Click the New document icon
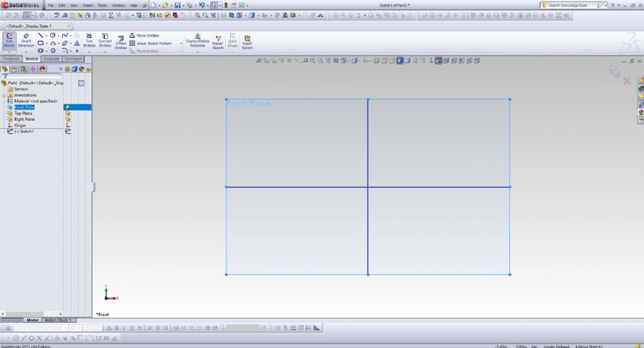 [153, 5]
